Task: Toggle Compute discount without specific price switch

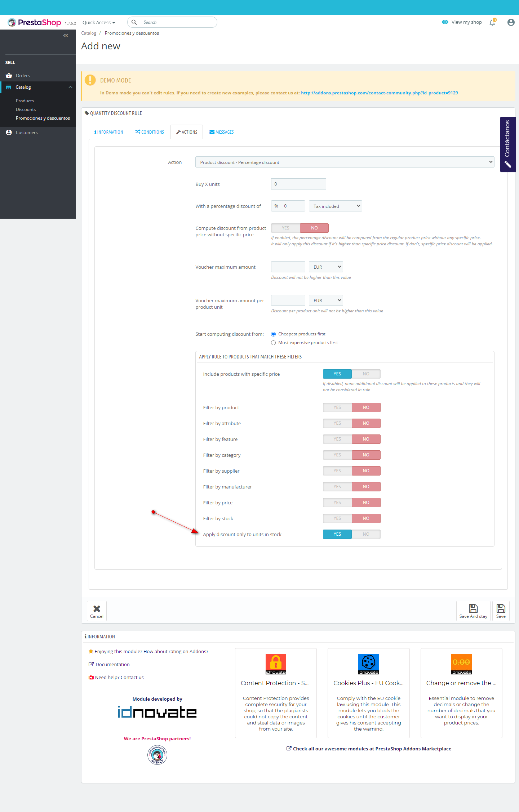Action: pyautogui.click(x=300, y=228)
